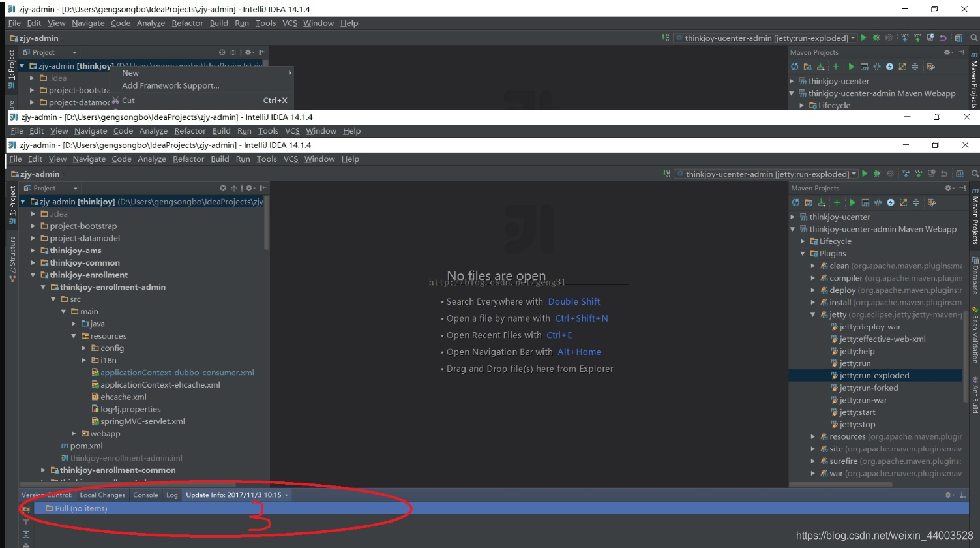Toggle Maven offline mode, front window
Image resolution: width=980 pixels, height=548 pixels.
pyautogui.click(x=878, y=202)
